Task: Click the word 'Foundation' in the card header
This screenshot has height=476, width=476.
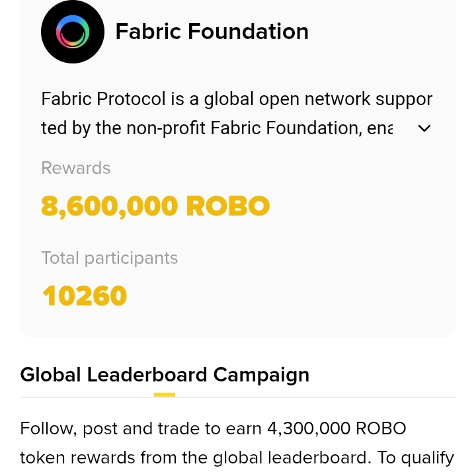Action: click(249, 32)
